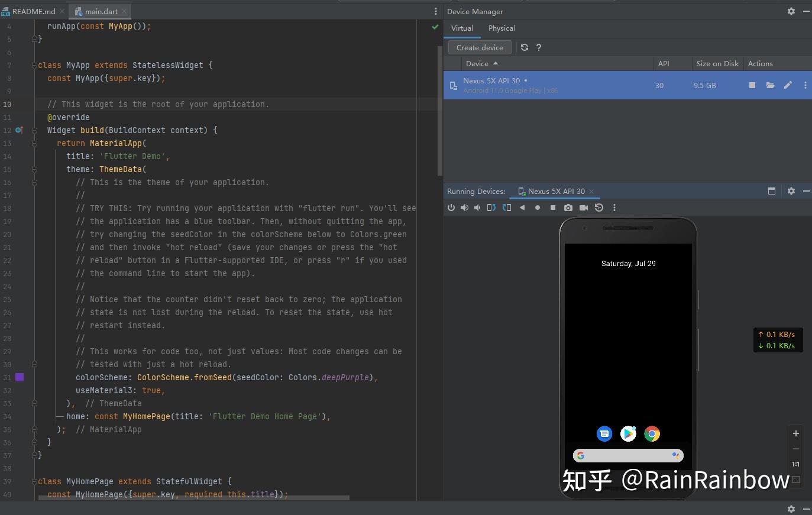Click the purple color preview on line 31
The image size is (812, 515).
pos(20,377)
